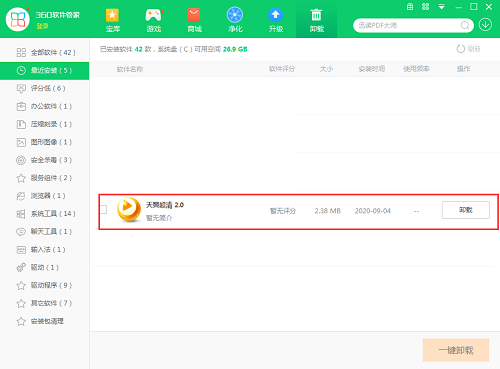
Task: Click the search input field
Action: click(408, 25)
